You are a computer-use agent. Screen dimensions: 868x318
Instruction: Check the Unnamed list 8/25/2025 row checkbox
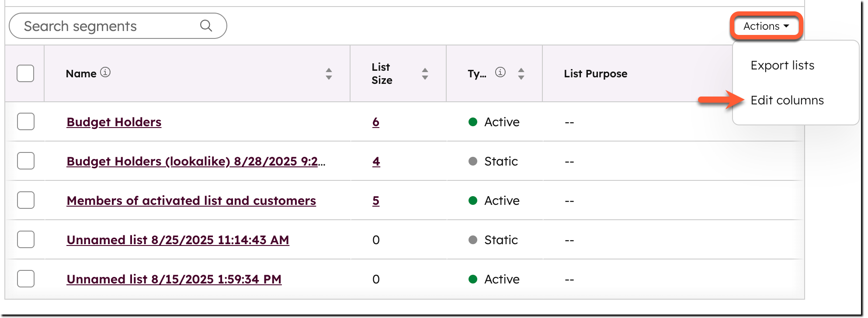click(x=25, y=240)
